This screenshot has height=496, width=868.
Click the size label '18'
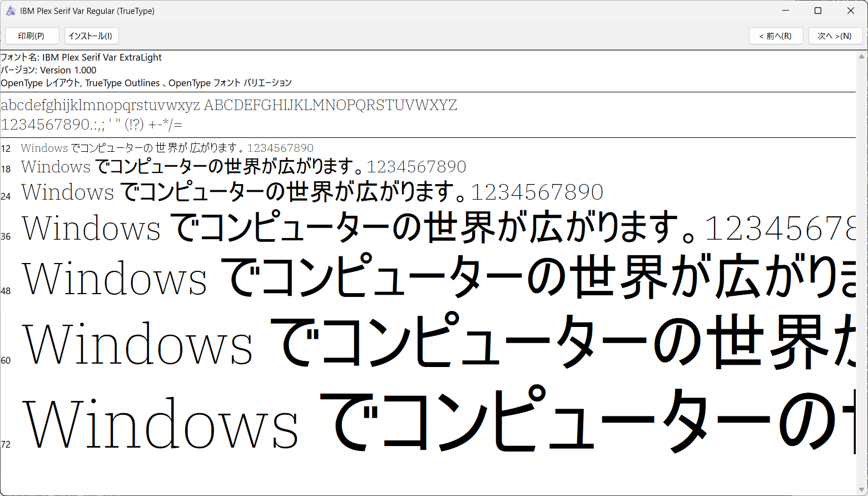6,169
